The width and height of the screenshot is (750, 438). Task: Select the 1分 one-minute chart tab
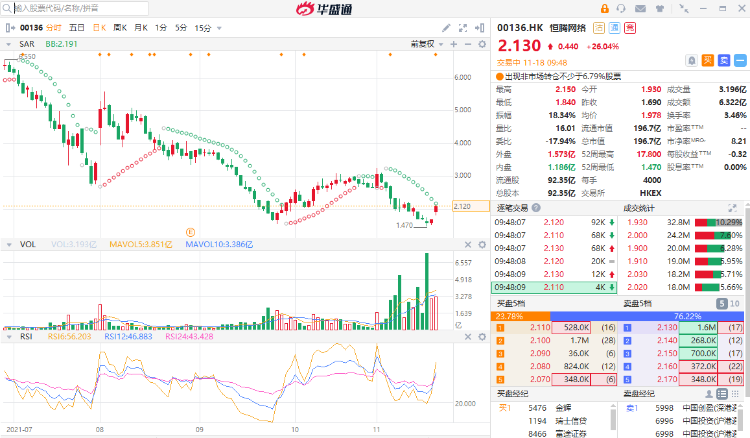(x=161, y=28)
